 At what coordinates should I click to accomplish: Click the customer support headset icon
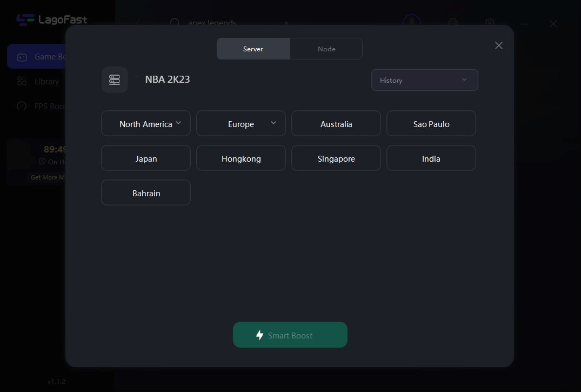click(452, 23)
